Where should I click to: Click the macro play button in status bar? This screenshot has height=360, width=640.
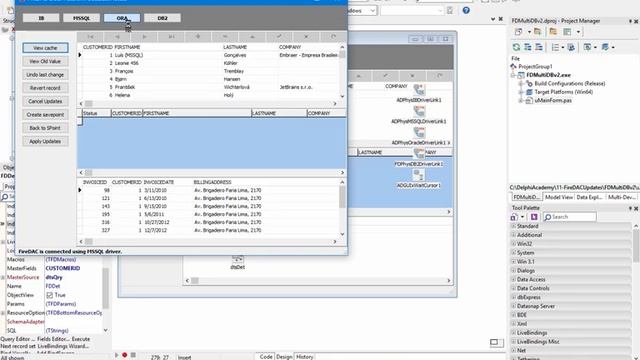tap(116, 355)
